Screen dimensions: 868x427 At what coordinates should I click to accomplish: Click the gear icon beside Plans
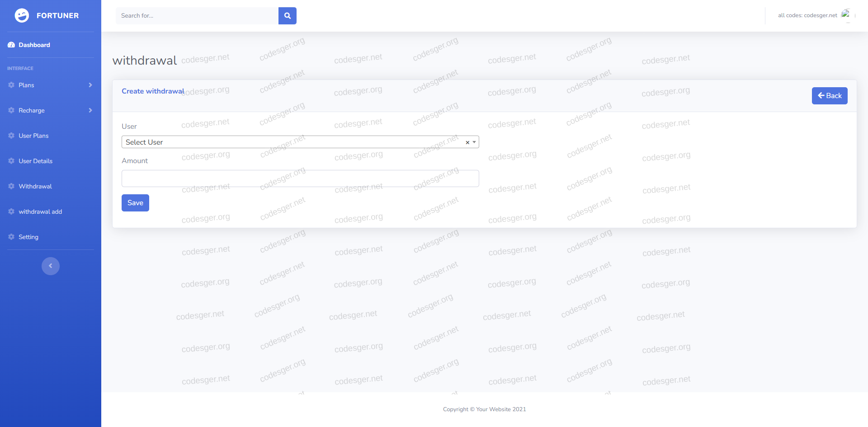[x=11, y=85]
